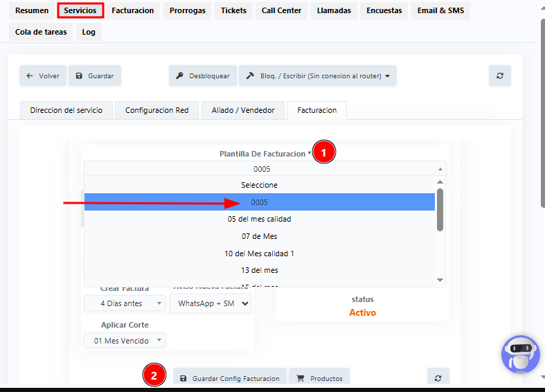Open the Aplicar Corte '01 Mes Vencido' dropdown
Viewport: 545px width, 392px height.
point(125,340)
